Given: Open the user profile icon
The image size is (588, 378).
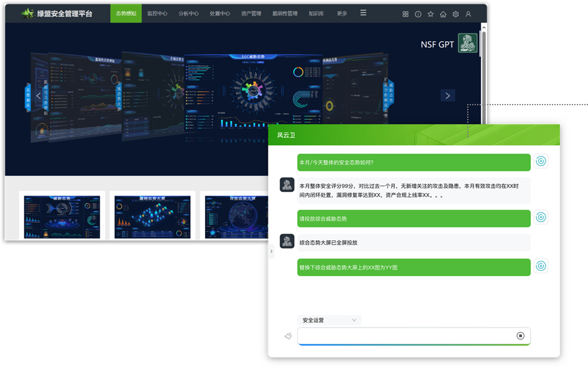Looking at the screenshot, I should click(x=468, y=14).
